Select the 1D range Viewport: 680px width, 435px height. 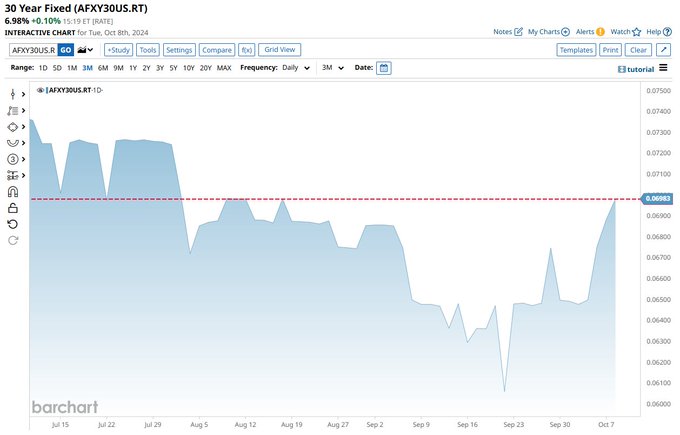click(x=43, y=68)
